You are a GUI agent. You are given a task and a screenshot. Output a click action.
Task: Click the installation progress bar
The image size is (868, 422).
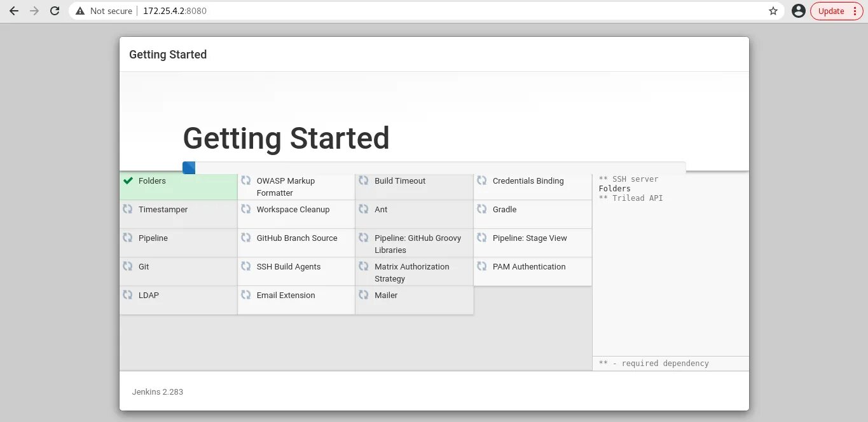pyautogui.click(x=434, y=168)
